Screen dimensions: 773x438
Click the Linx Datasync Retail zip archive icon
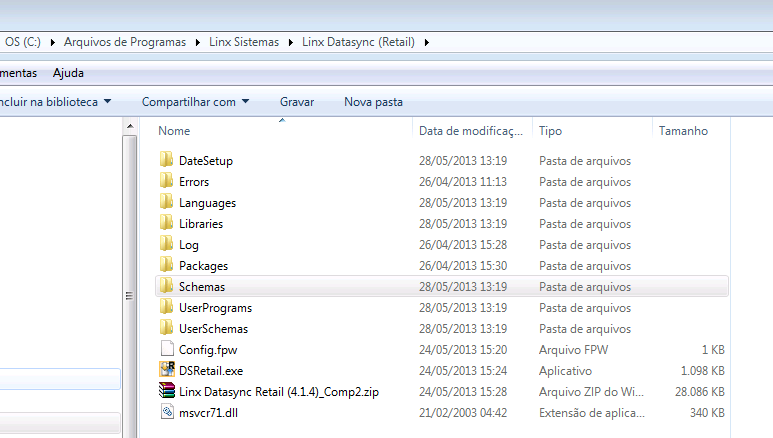167,391
